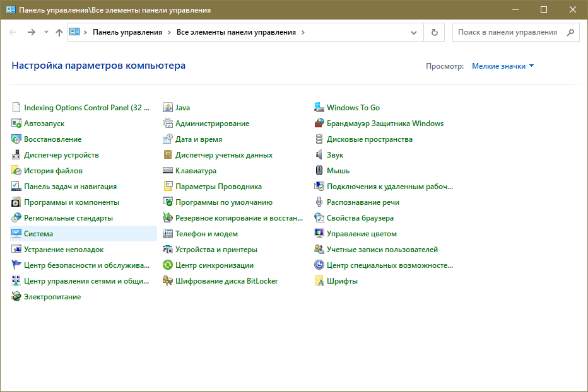Click the Java icon

click(168, 108)
